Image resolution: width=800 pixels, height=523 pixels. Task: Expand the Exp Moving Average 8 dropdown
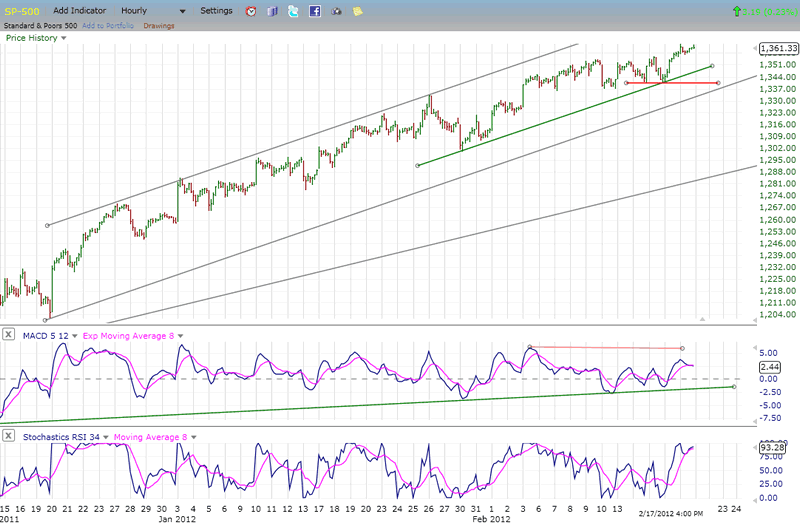coord(180,334)
